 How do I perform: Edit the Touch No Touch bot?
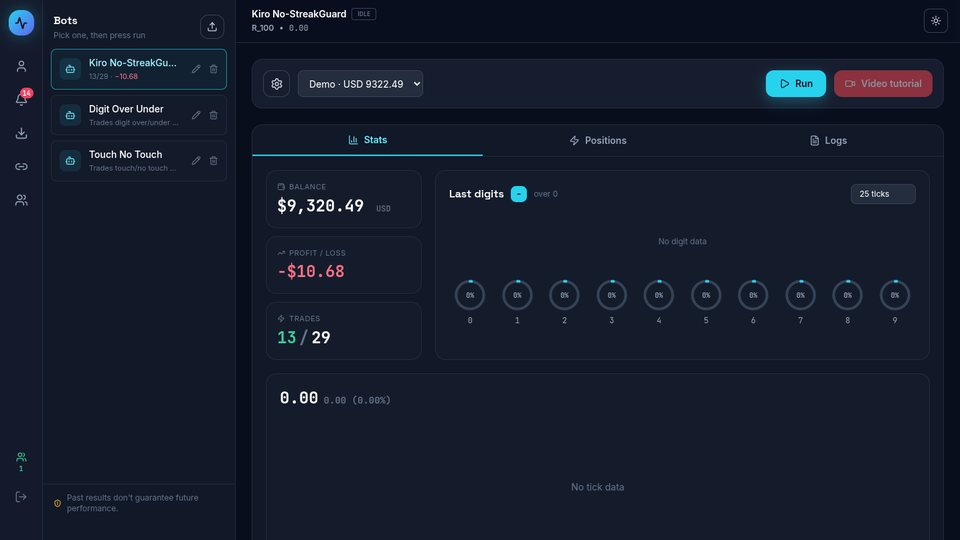tap(196, 160)
